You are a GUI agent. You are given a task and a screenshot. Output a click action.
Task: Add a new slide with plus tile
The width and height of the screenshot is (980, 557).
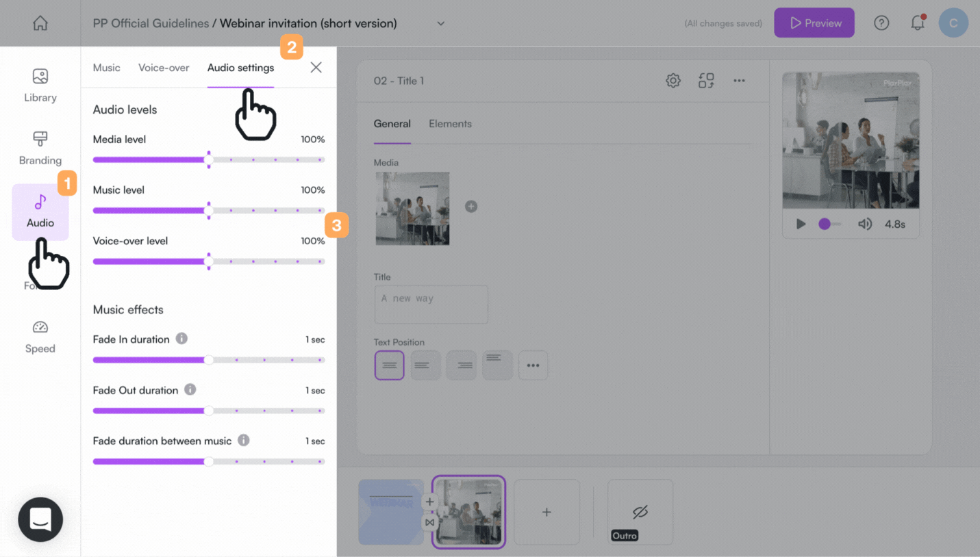[x=546, y=512]
